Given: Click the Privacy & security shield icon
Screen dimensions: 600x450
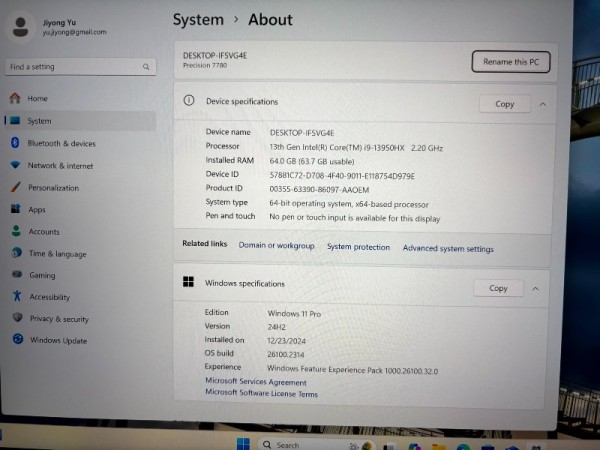Looking at the screenshot, I should (x=17, y=318).
